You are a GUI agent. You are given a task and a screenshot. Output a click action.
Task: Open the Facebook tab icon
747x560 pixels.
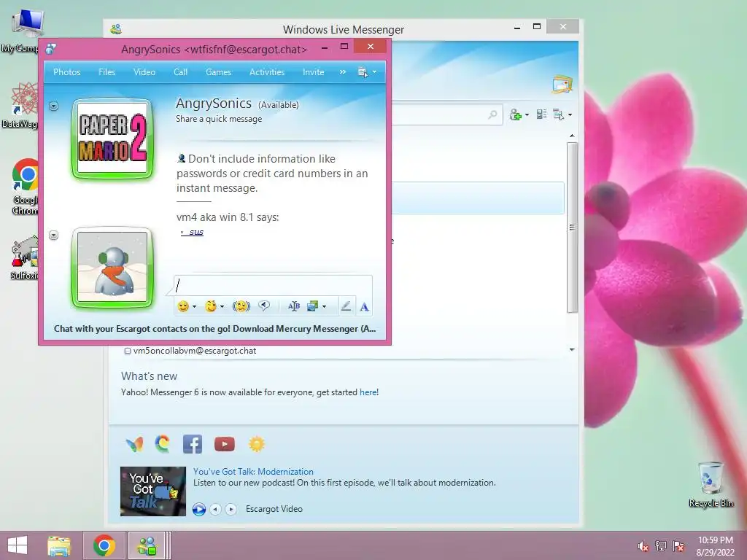[x=193, y=444]
